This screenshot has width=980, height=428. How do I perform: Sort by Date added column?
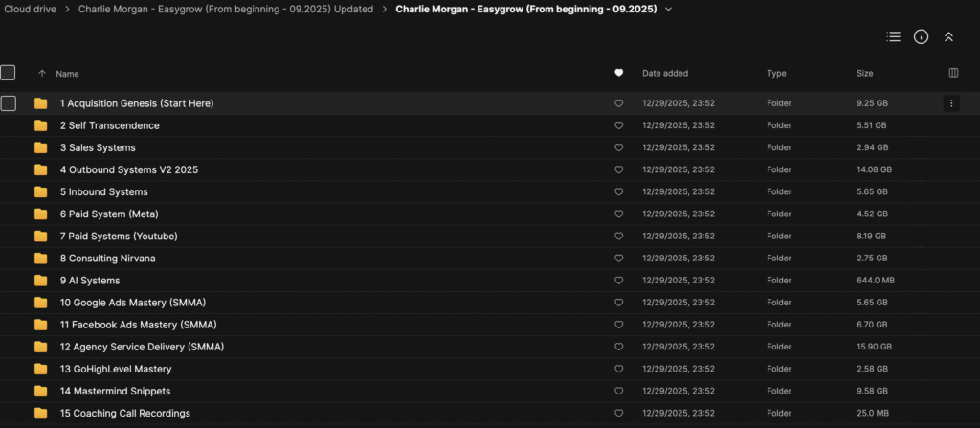[664, 74]
